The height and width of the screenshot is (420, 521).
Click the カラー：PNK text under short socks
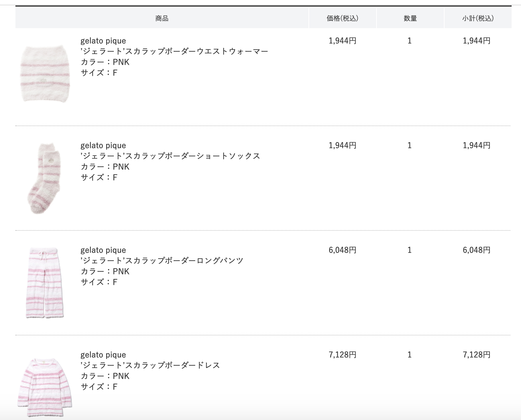[x=105, y=167]
